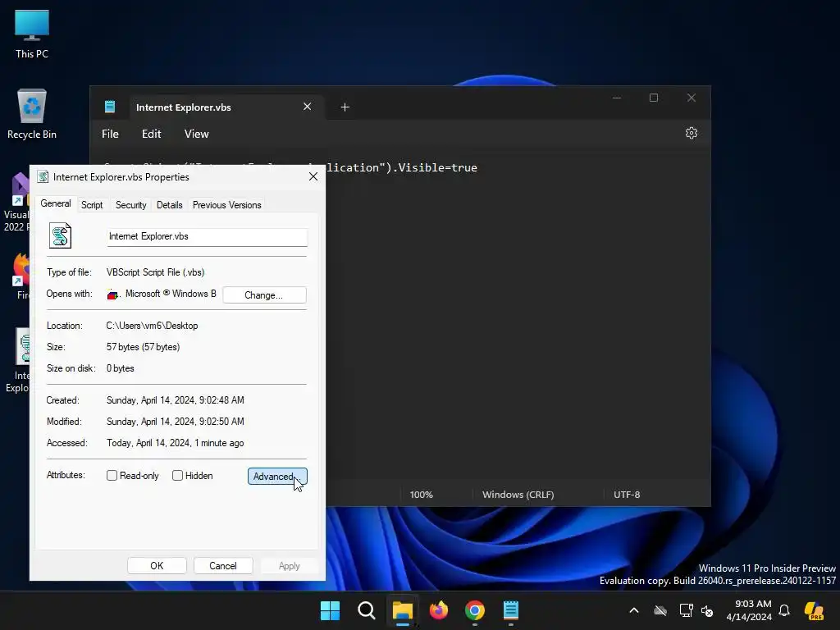Click the Location path C:\Users\vm6\Desktop
The height and width of the screenshot is (630, 840).
pos(152,326)
